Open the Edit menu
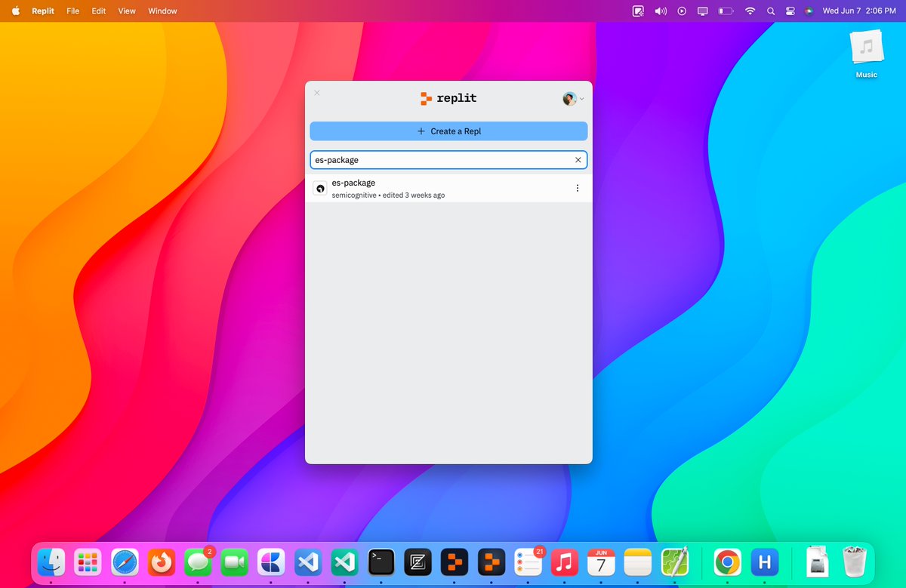Image resolution: width=906 pixels, height=588 pixels. coord(99,11)
